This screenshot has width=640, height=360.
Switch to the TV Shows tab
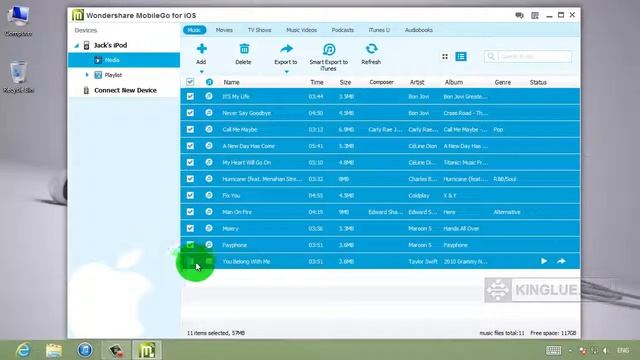(260, 30)
